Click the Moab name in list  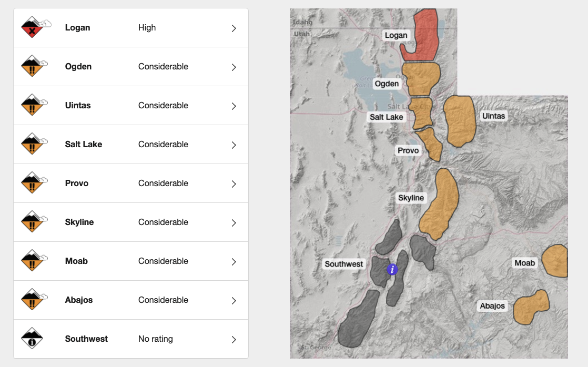76,261
